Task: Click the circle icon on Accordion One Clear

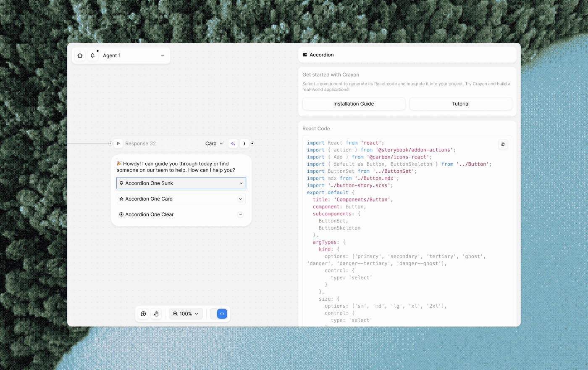Action: coord(121,214)
